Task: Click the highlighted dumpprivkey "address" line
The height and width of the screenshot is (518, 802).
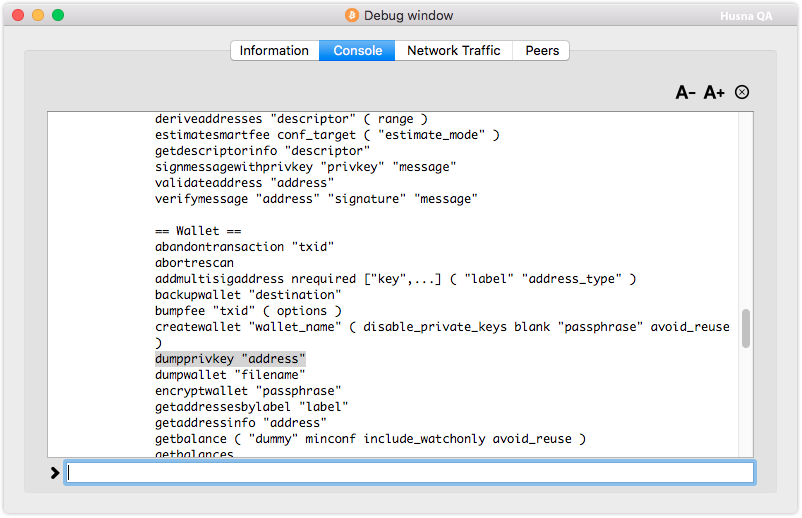Action: pos(230,359)
